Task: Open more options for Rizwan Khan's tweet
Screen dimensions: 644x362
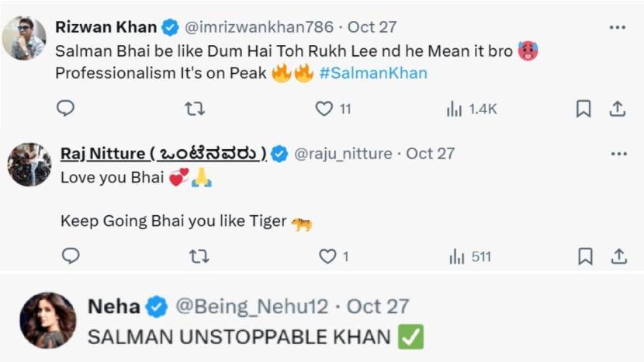Action: [x=618, y=27]
